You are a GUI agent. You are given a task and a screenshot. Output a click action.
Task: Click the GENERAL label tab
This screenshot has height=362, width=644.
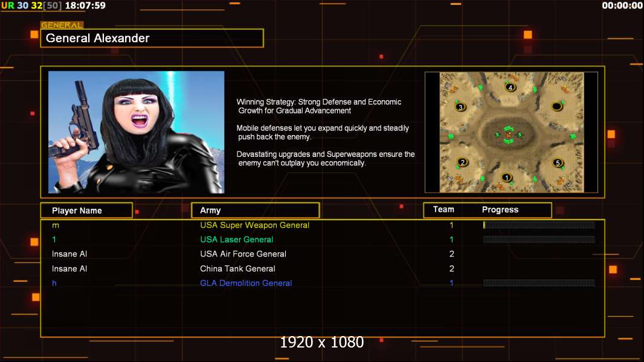click(62, 25)
